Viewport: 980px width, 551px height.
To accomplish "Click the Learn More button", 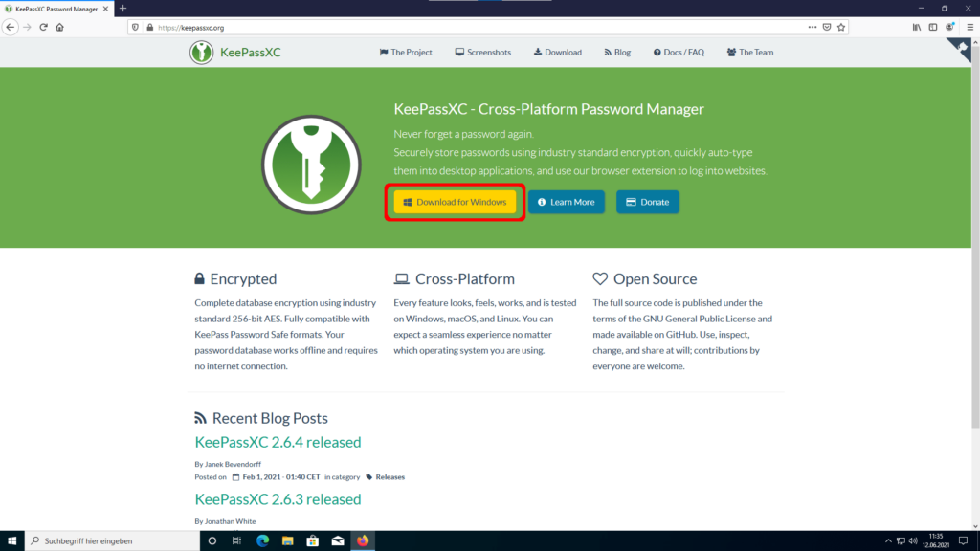I will point(567,202).
